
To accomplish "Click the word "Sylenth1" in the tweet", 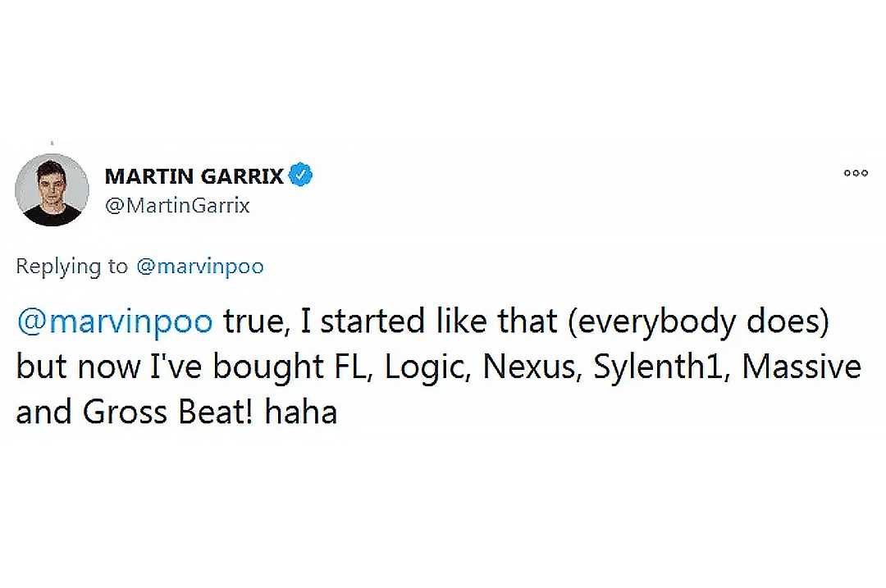I will coord(663,367).
